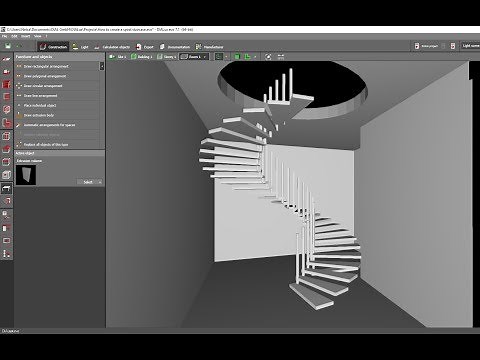480x360 pixels.
Task: Click the zoom-to-fit view icon
Action: click(268, 57)
